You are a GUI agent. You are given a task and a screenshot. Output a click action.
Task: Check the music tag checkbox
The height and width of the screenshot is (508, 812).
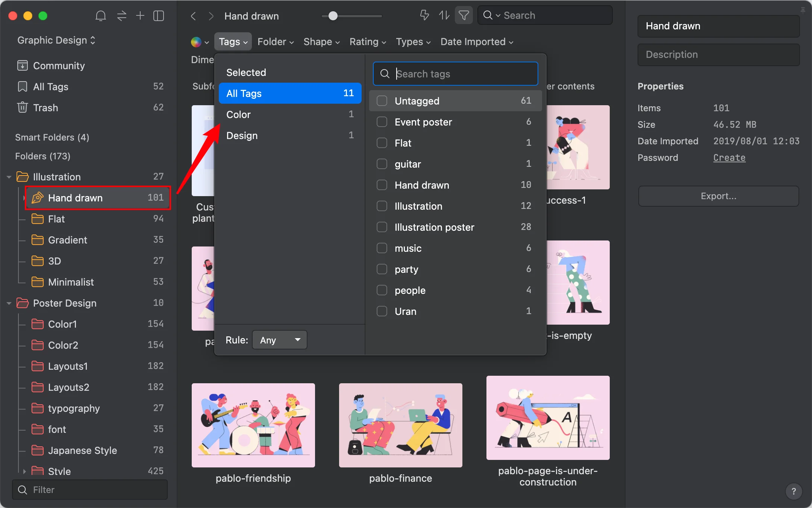click(x=382, y=248)
